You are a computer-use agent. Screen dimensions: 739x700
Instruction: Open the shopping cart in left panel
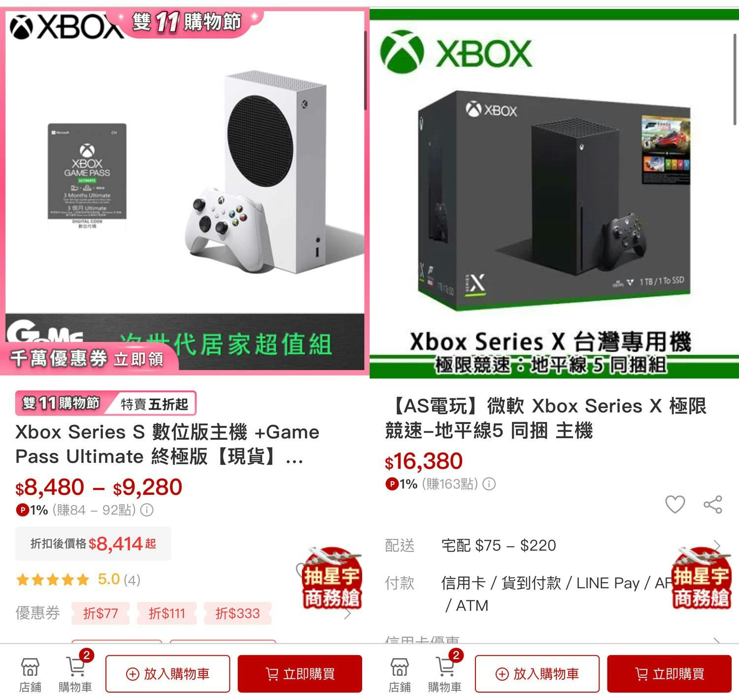75,674
